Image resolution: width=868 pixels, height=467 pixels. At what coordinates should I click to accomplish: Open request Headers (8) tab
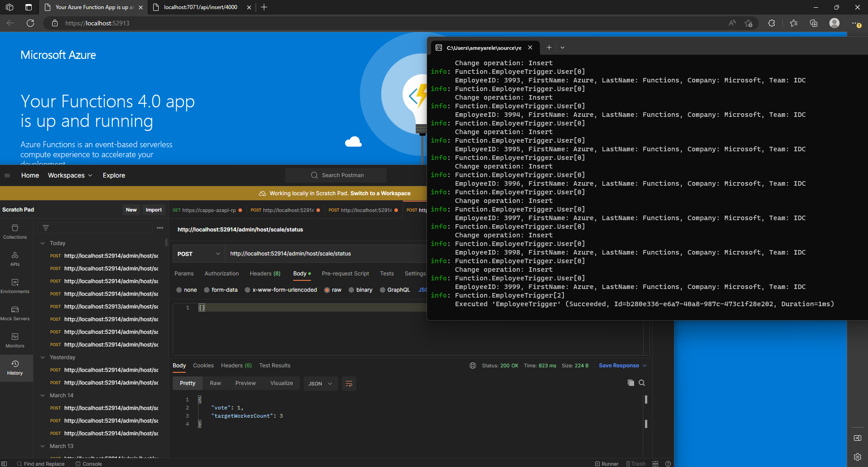[x=265, y=274]
